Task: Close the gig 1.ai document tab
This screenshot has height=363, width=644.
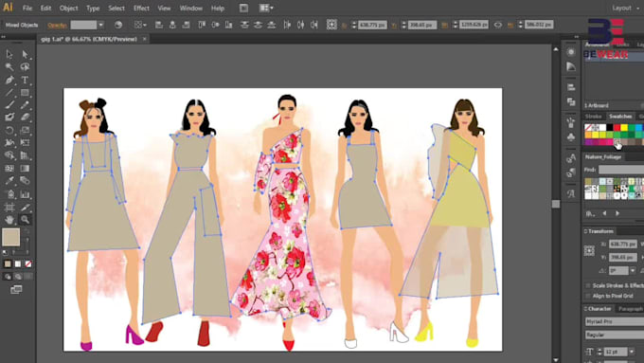Action: click(x=145, y=39)
